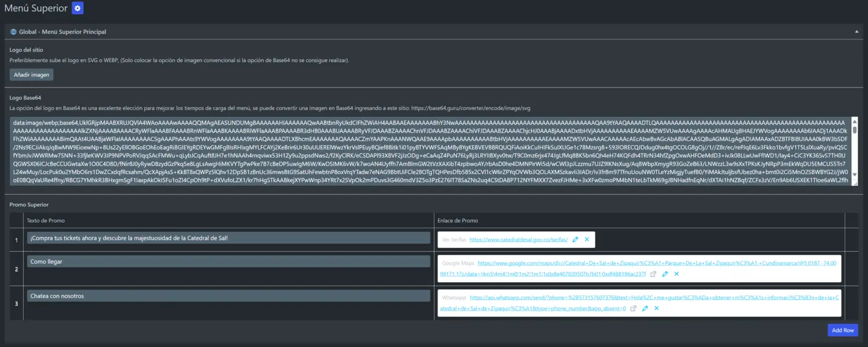Add a new promo row

[x=843, y=330]
